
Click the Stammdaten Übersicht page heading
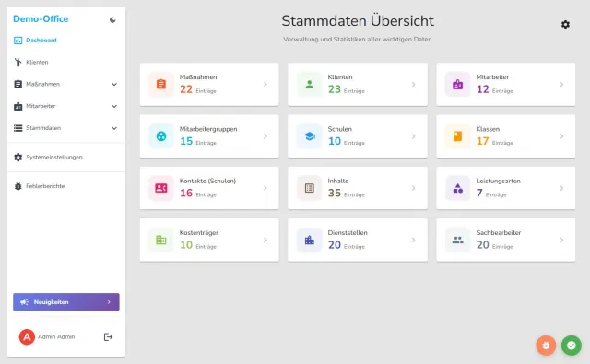pyautogui.click(x=358, y=21)
